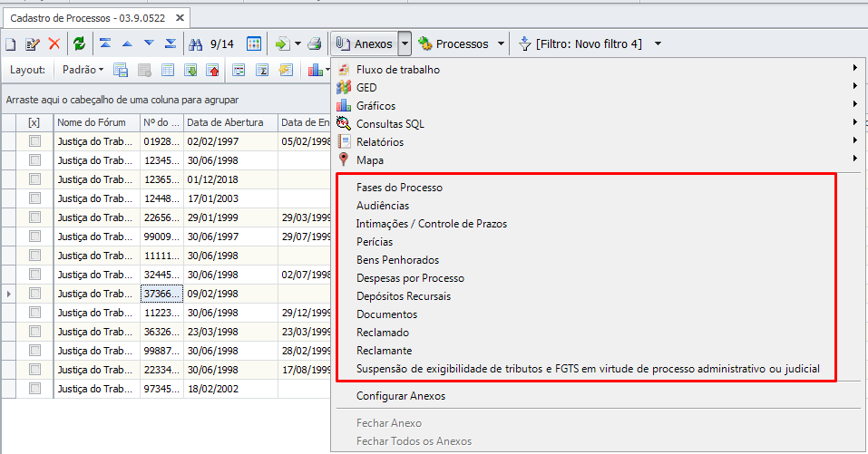Click the table icon with green down arrow
This screenshot has width=868, height=454.
190,70
